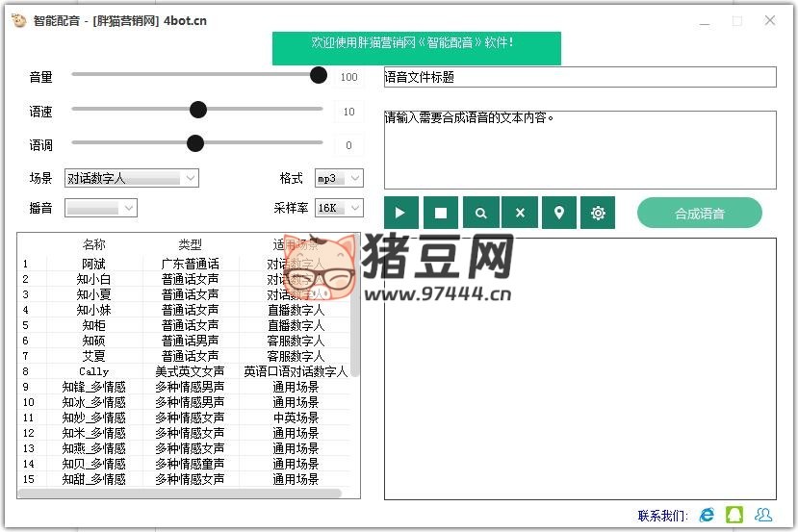The width and height of the screenshot is (798, 532).
Task: Open settings via the gear icon button
Action: tap(598, 213)
